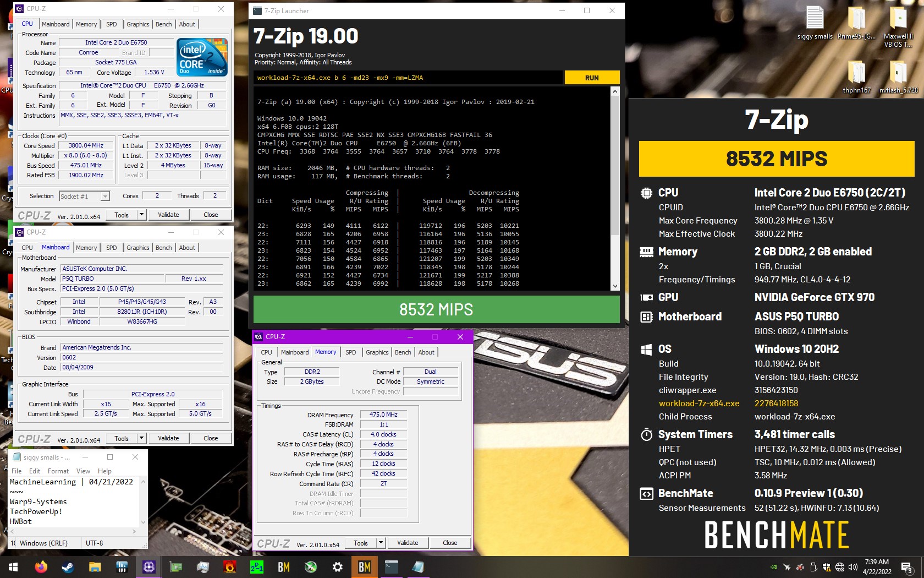Click the CPU-Z chip icon in the taskbar
924x578 pixels.
[149, 567]
